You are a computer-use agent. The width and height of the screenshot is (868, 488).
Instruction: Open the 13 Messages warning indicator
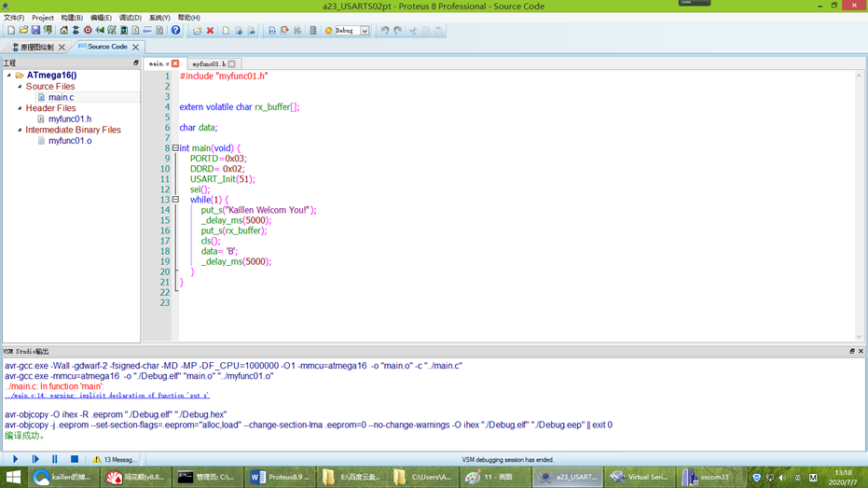(115, 459)
